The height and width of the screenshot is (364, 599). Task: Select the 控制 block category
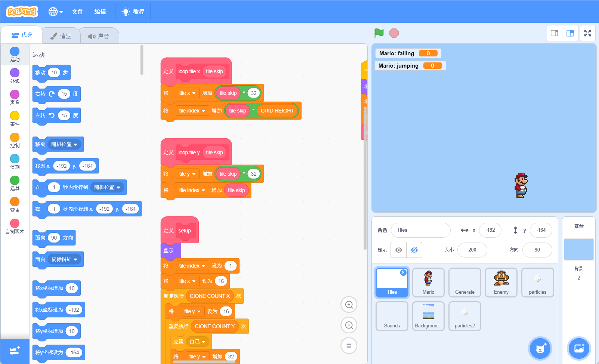coord(15,140)
